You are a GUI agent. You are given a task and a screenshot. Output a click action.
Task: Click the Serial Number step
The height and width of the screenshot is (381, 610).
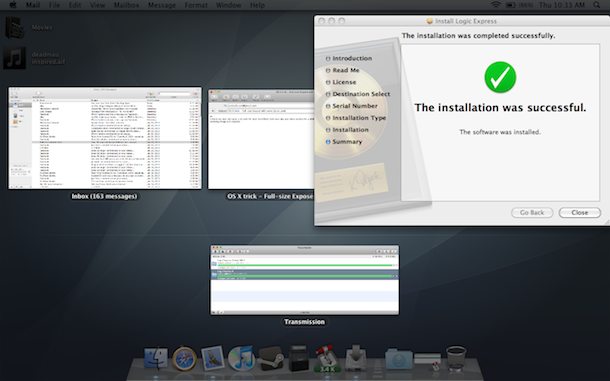click(x=355, y=106)
